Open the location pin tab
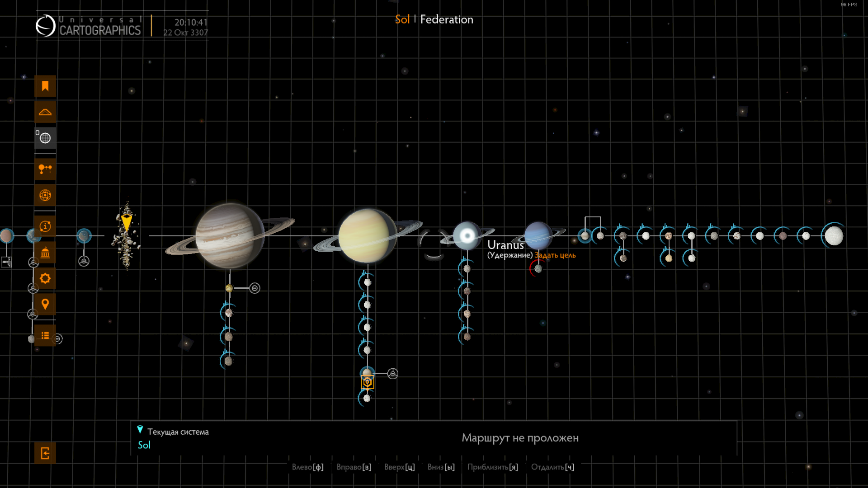The width and height of the screenshot is (868, 488). pyautogui.click(x=45, y=305)
